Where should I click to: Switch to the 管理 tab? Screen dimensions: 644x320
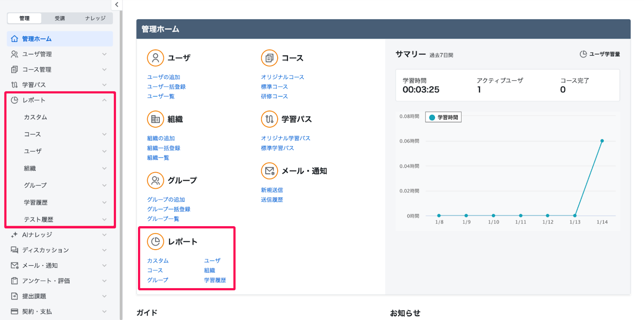[25, 18]
